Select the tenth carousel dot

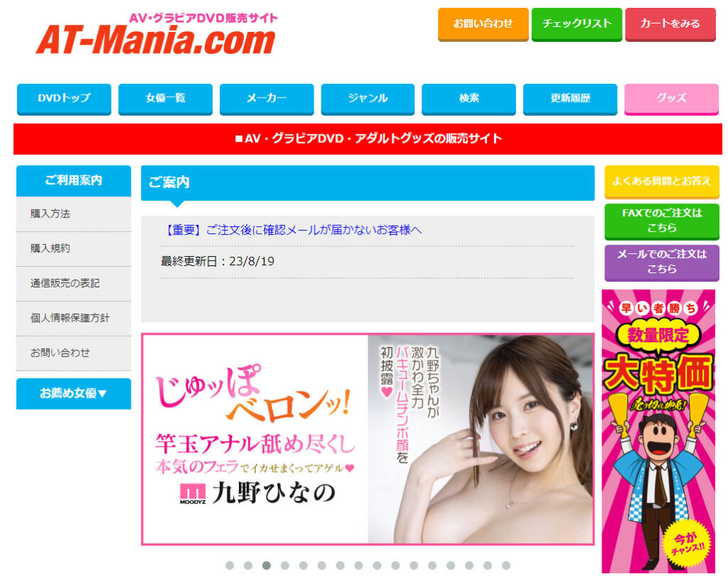[x=395, y=565]
